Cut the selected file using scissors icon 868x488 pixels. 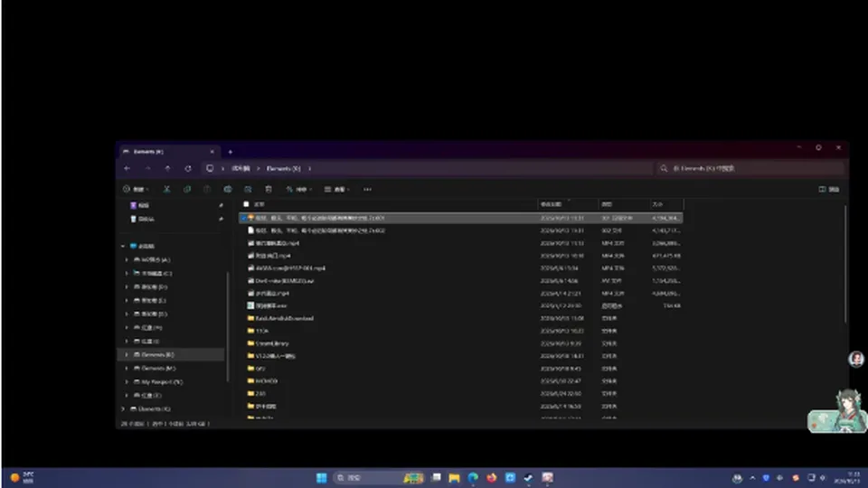[166, 189]
